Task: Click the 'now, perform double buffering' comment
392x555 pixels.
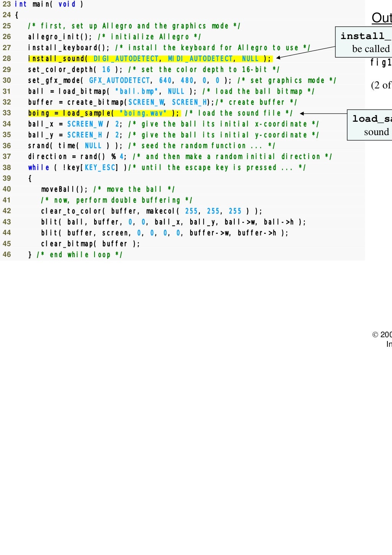Action: [x=116, y=200]
